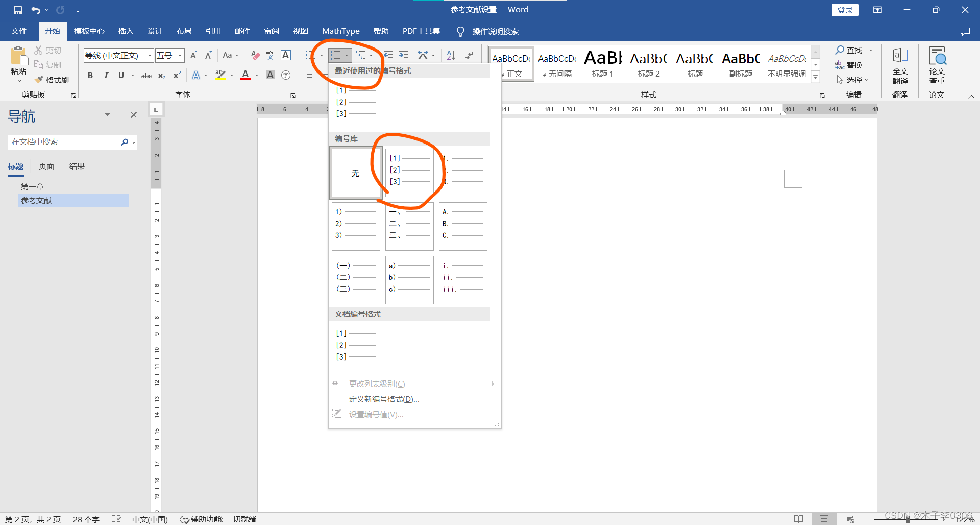Sort text with A-Z sort icon
This screenshot has height=525, width=980.
[x=451, y=55]
